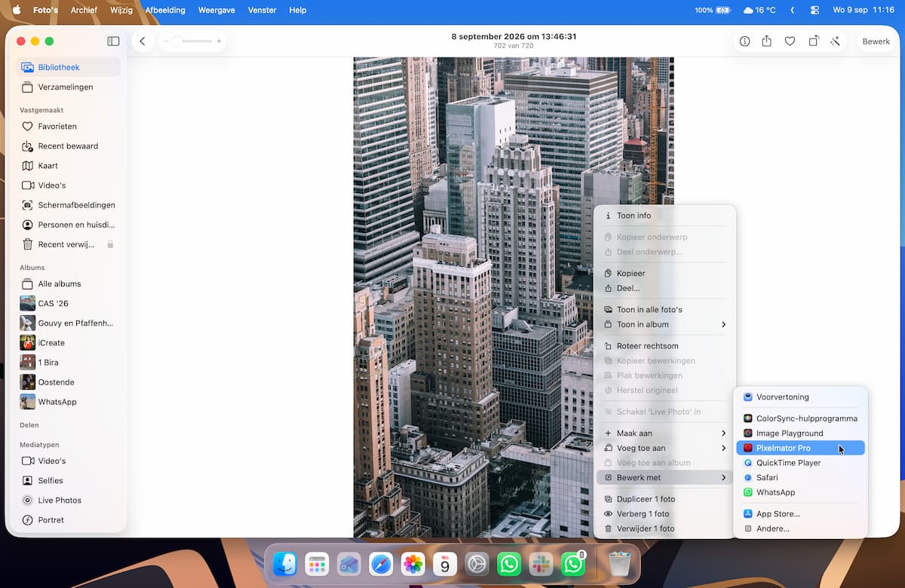905x588 pixels.
Task: Click the share icon in the toolbar
Action: click(x=766, y=41)
